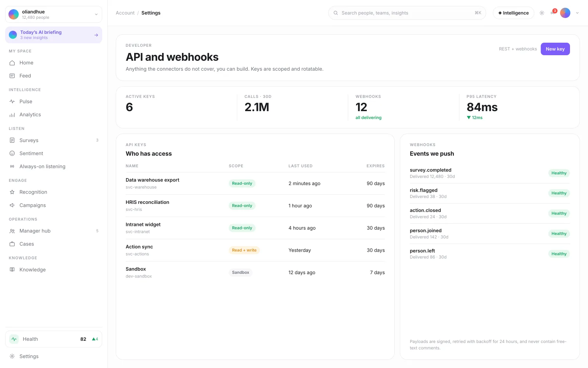Click the 84ms P95 latency value
Viewport: 588px width, 368px height.
tap(482, 107)
